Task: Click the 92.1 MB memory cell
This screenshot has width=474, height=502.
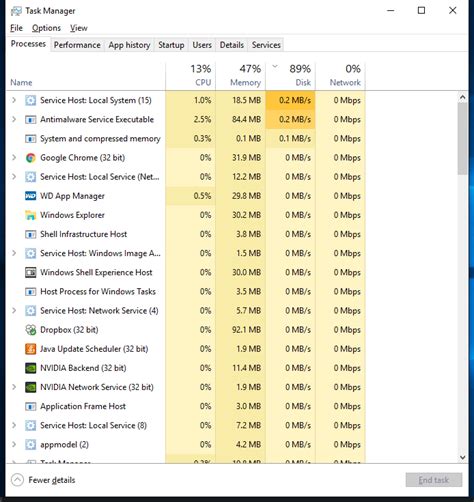Action: coord(246,330)
